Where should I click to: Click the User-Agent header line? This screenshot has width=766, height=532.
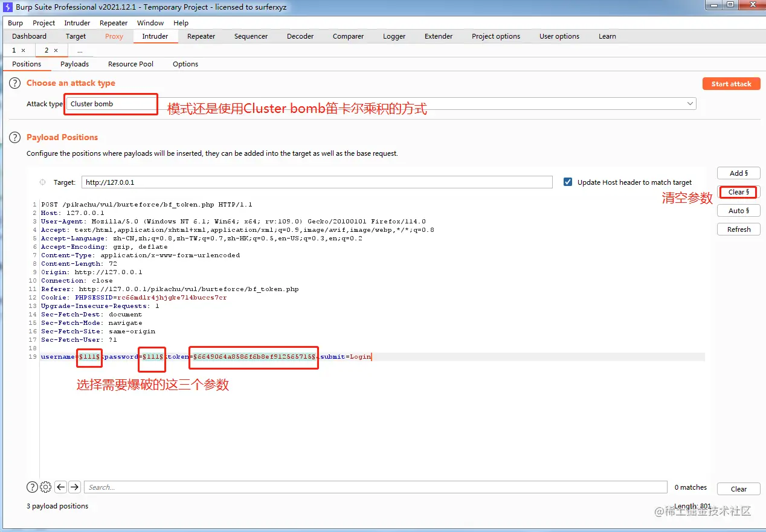pos(233,222)
